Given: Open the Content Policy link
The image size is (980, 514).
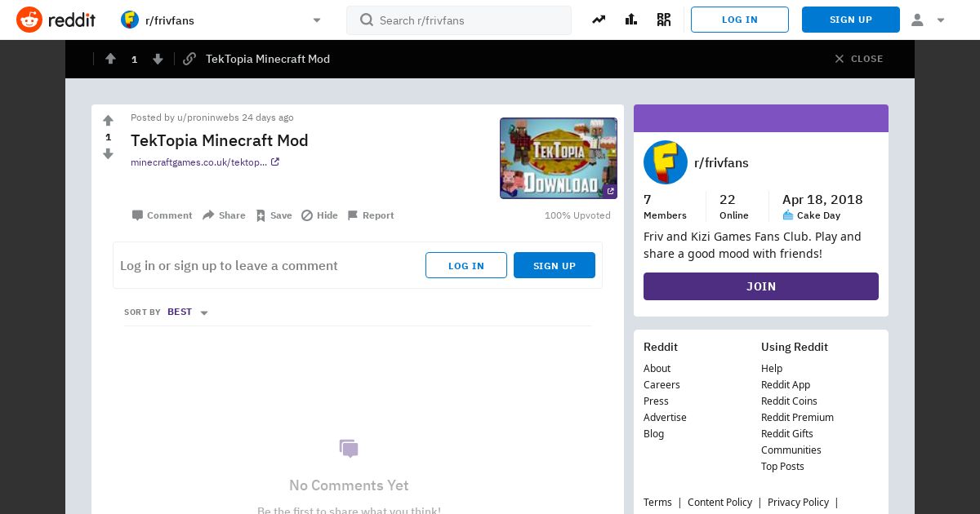Looking at the screenshot, I should pyautogui.click(x=719, y=502).
